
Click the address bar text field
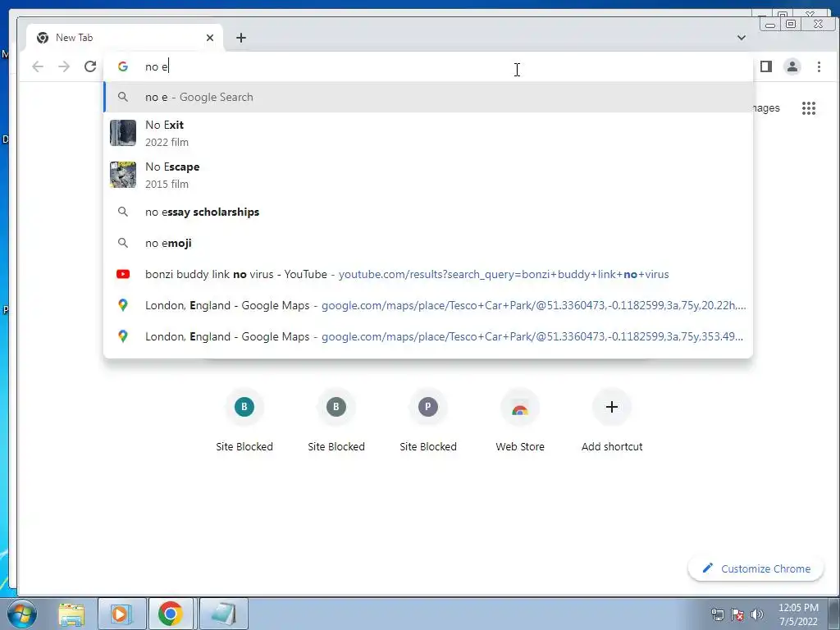coord(428,66)
